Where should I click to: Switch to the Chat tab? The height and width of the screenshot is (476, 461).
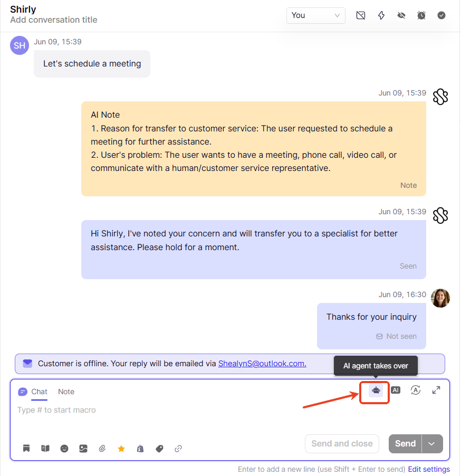point(39,392)
